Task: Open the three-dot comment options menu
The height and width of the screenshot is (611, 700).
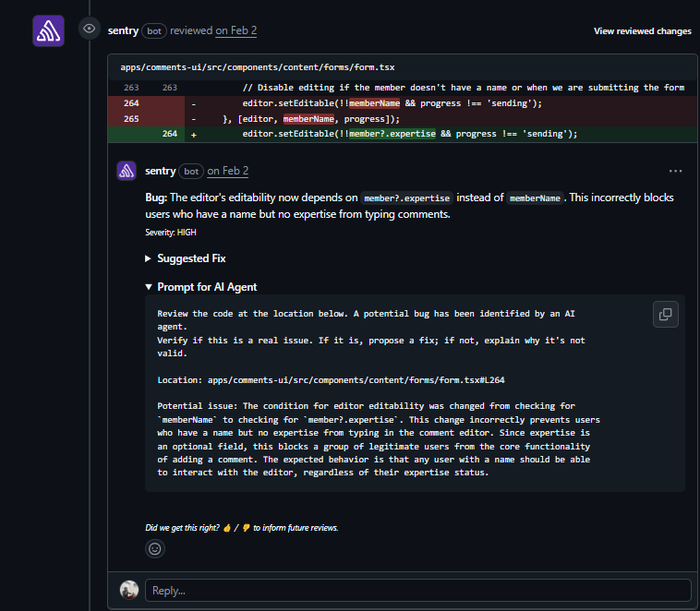Action: pyautogui.click(x=675, y=171)
